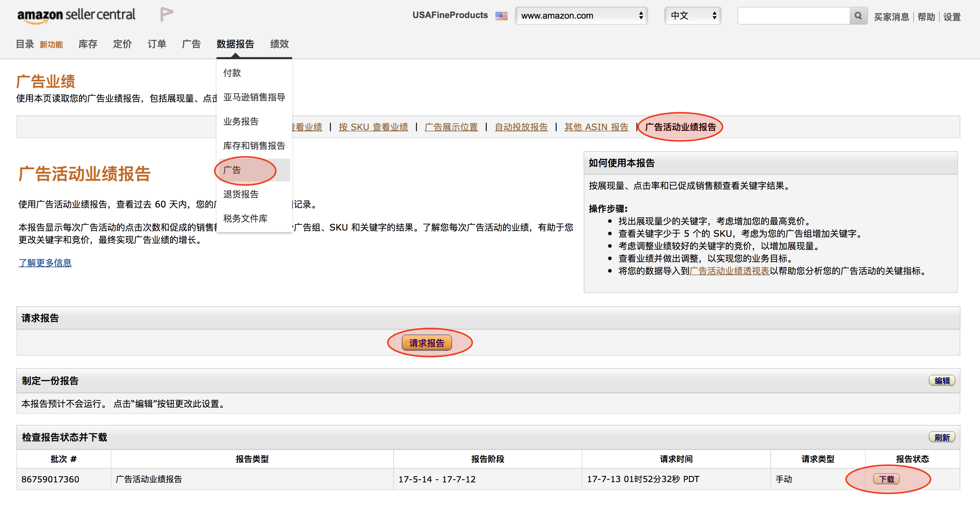This screenshot has height=525, width=980.
Task: Open the www.amazon.com marketplace dropdown
Action: (581, 16)
